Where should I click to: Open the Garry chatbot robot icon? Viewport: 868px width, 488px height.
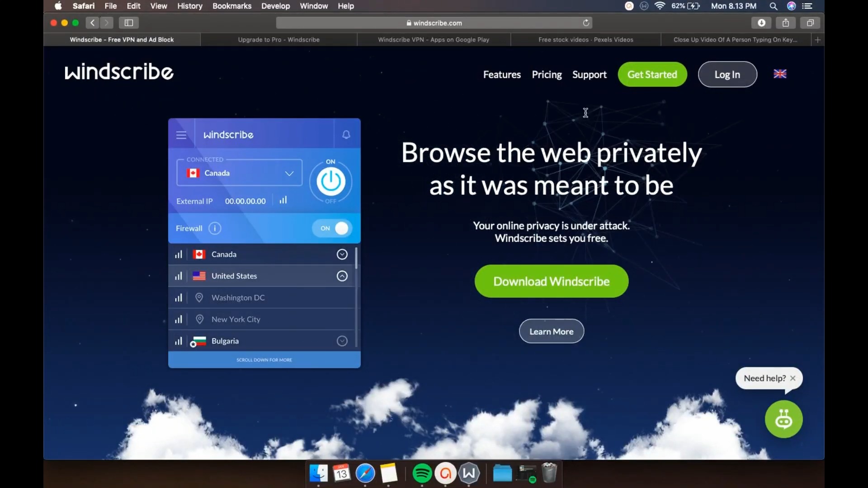click(783, 419)
